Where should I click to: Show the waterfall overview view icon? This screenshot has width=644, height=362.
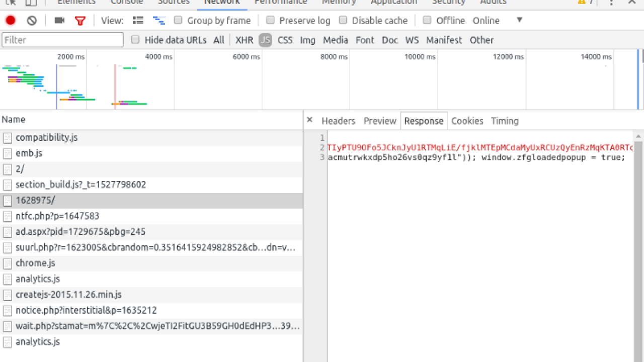coord(159,21)
